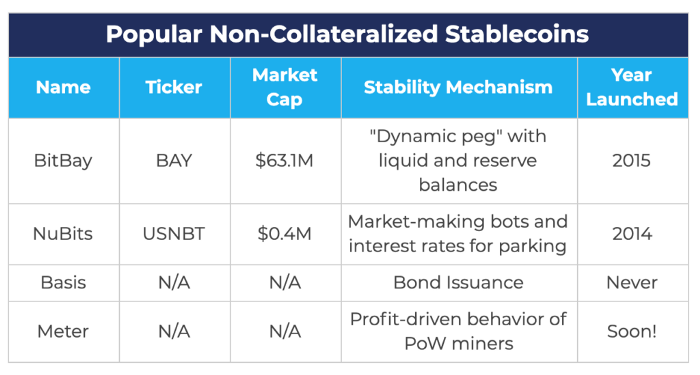Select the Name column header
This screenshot has height=375, width=700.
[x=63, y=87]
